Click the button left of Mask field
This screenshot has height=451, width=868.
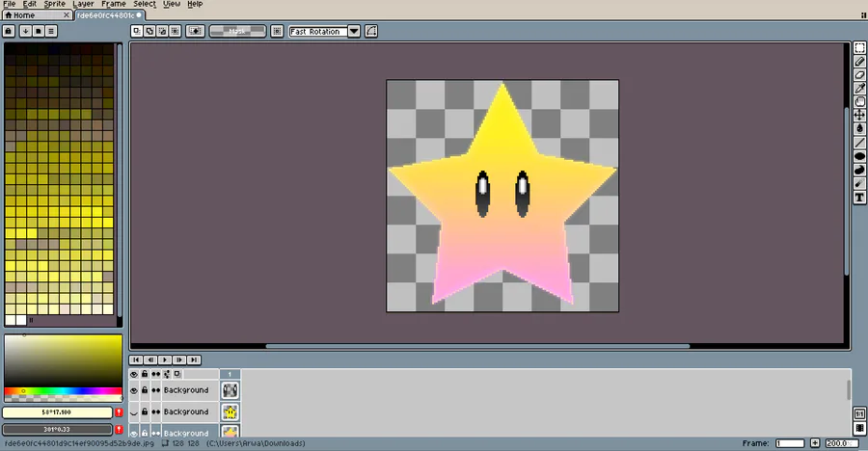pos(196,31)
